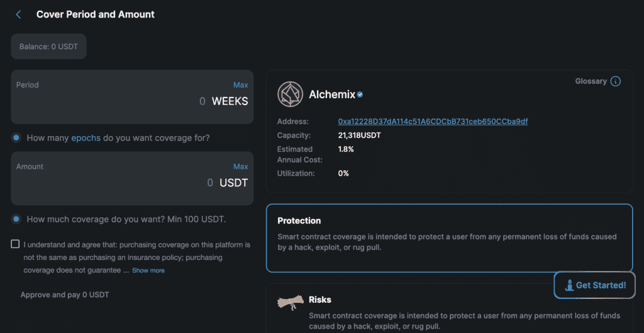Click the bullet icon beside epochs question
Image resolution: width=644 pixels, height=333 pixels.
[x=16, y=138]
